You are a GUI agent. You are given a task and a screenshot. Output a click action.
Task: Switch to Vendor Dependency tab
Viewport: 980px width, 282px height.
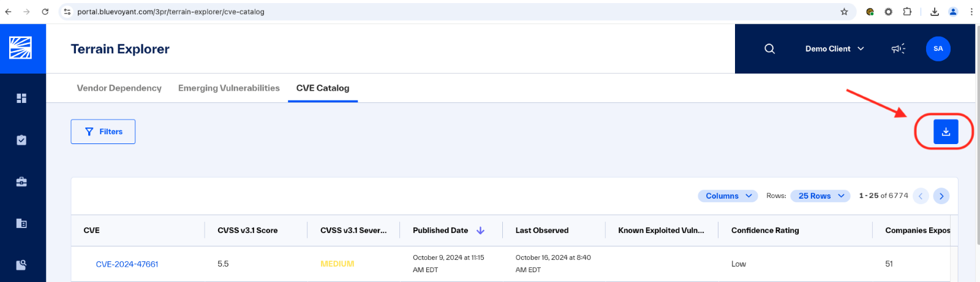(x=119, y=88)
